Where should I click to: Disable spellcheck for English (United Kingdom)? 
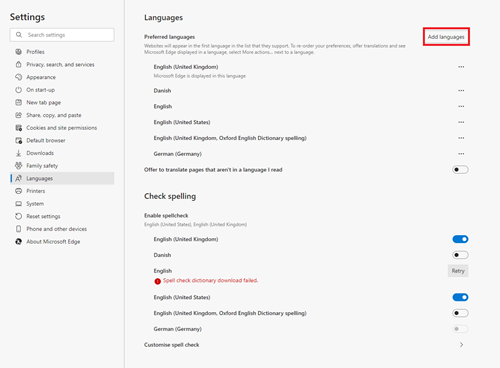[x=460, y=239]
